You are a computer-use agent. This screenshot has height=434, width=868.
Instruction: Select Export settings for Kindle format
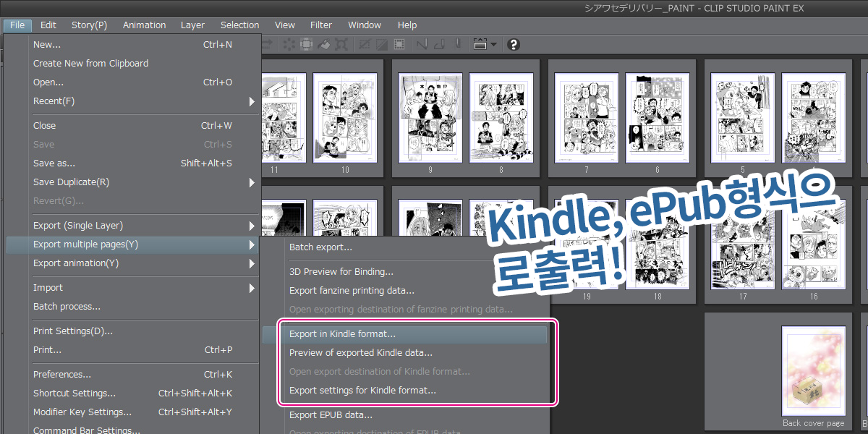pos(362,391)
